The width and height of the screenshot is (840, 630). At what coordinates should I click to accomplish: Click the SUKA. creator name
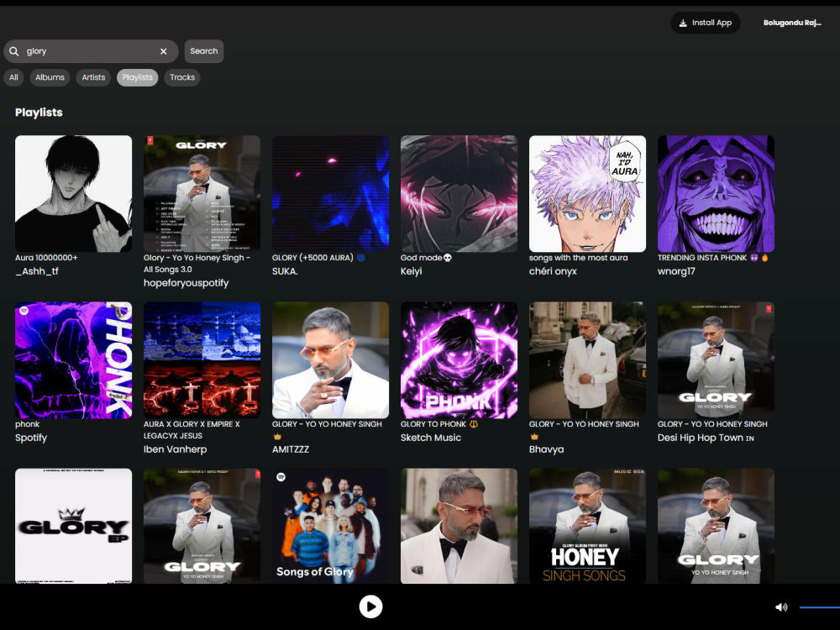pyautogui.click(x=285, y=271)
